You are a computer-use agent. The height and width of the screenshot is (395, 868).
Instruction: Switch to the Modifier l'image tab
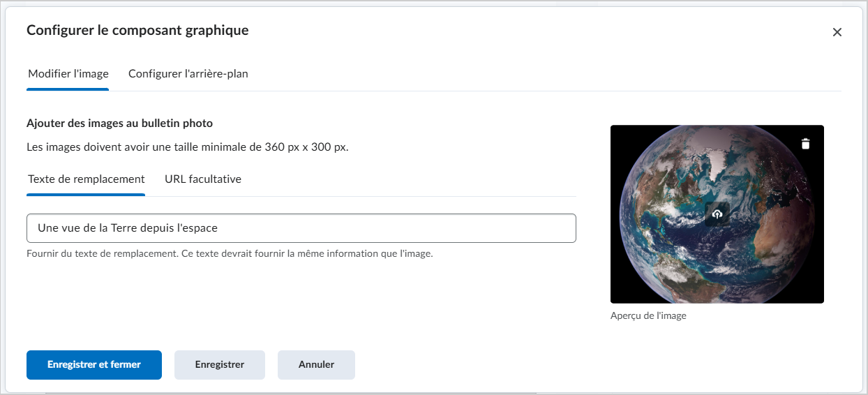click(x=68, y=74)
